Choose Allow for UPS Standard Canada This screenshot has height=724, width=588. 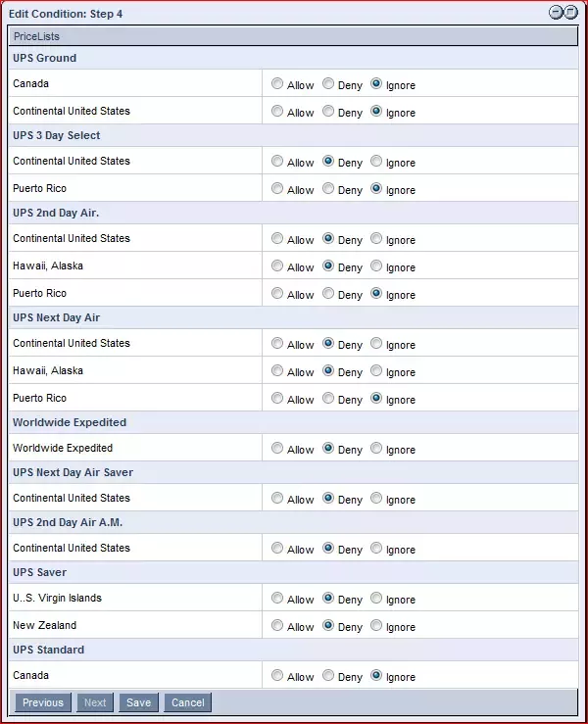tap(277, 676)
